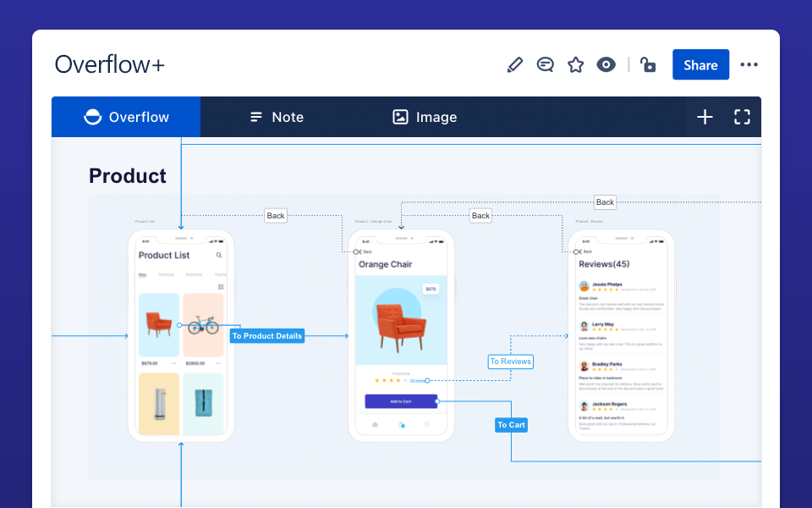Click Back label between Orange Chair and Reviews
This screenshot has height=508, width=812.
[x=480, y=216]
